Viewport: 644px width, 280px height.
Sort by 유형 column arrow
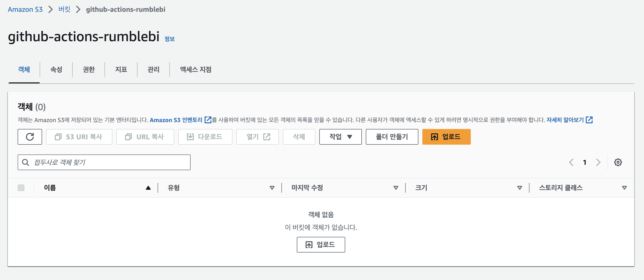pyautogui.click(x=272, y=188)
